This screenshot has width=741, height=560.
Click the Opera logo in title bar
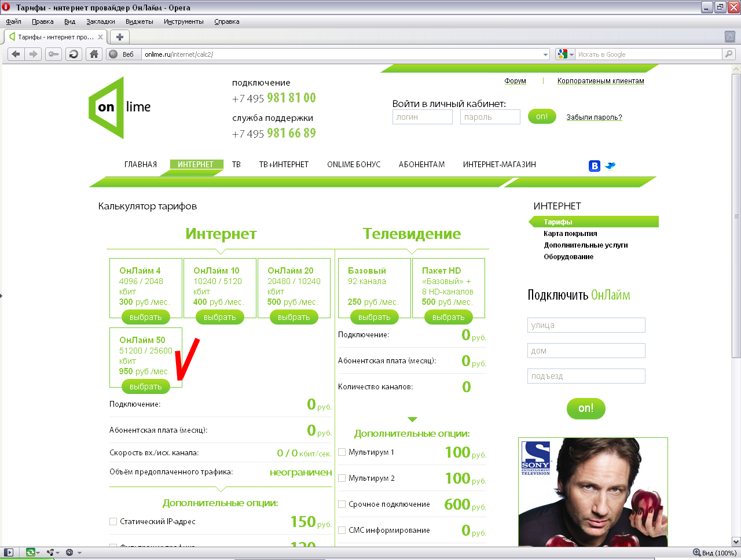(x=6, y=8)
